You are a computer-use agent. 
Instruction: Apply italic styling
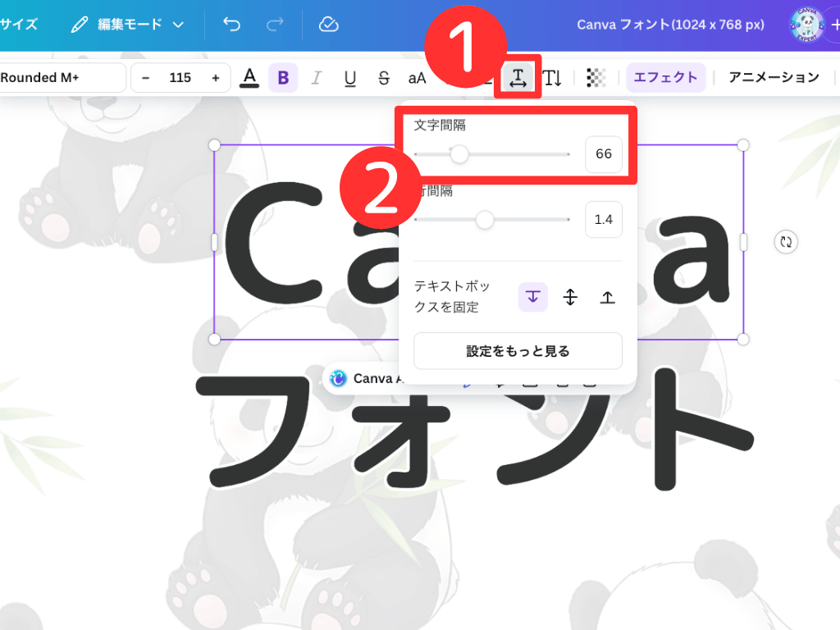[316, 77]
